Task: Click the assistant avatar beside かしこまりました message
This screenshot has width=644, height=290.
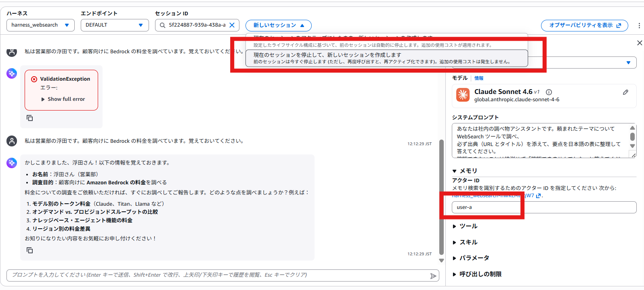Action: (x=12, y=163)
